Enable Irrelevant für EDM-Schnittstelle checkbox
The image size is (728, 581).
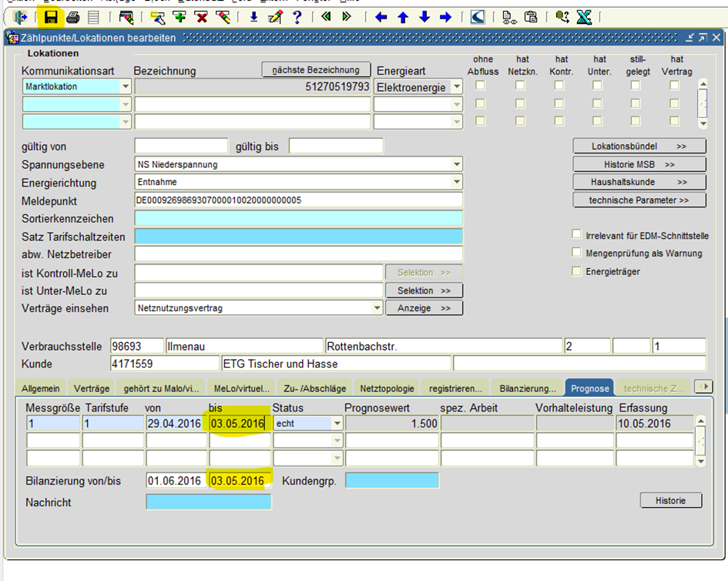click(x=577, y=235)
